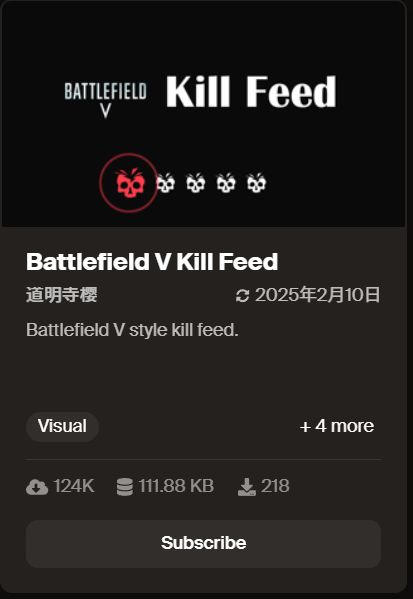This screenshot has width=413, height=599.
Task: Click the first white skull icon
Action: click(x=166, y=183)
